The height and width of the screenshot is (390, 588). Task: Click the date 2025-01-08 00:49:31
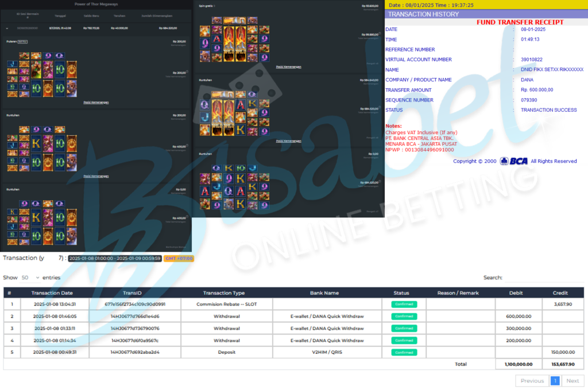click(x=55, y=352)
